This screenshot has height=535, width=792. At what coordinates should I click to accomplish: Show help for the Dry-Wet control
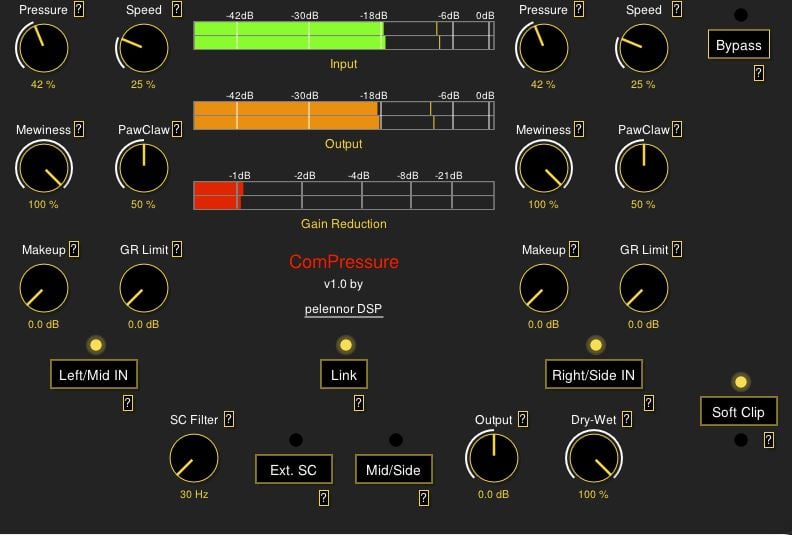(628, 420)
